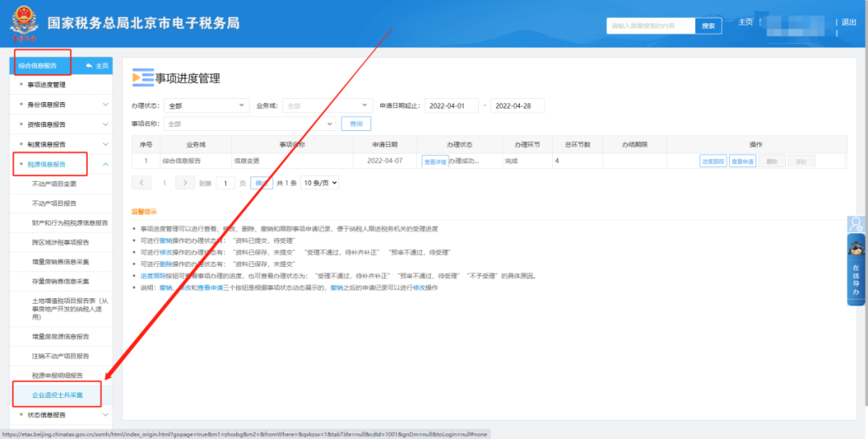Click the 事项进度管理 page title

[x=187, y=78]
